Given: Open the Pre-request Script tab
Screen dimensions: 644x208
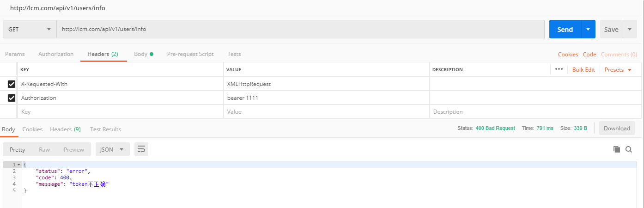Looking at the screenshot, I should pyautogui.click(x=190, y=54).
